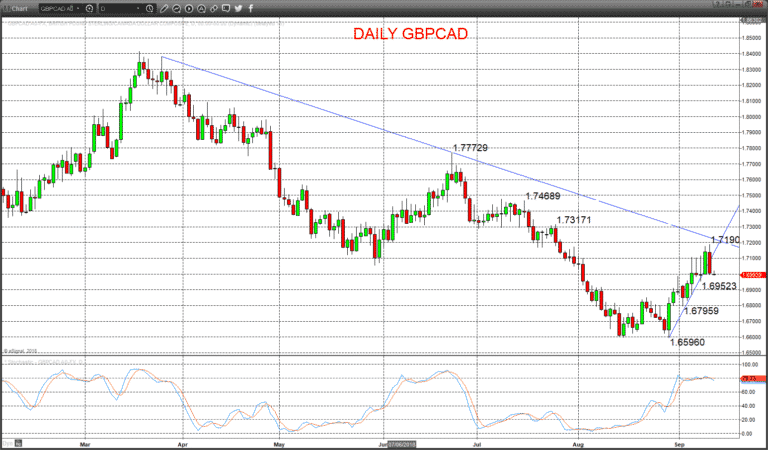768x450 pixels.
Task: Share chart via Twitter icon
Action: pos(239,8)
